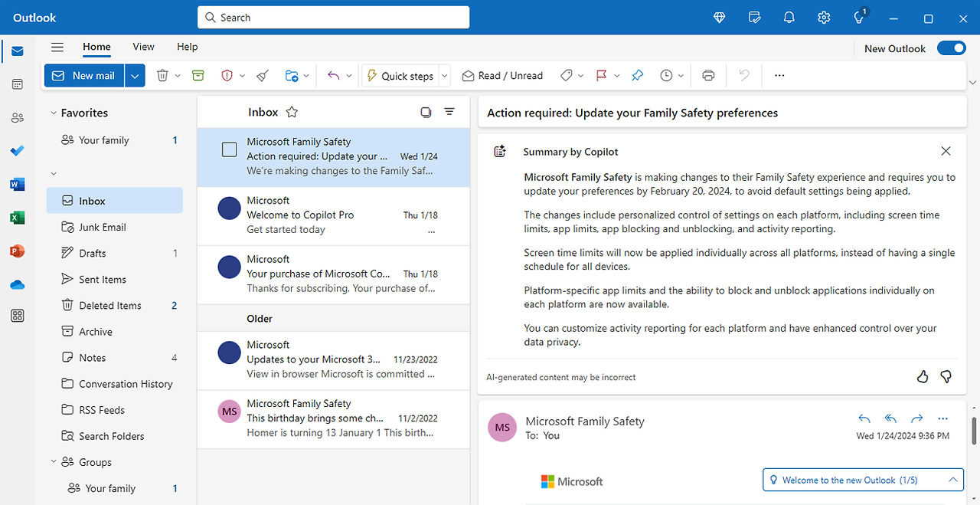The height and width of the screenshot is (505, 980).
Task: Turn off the New Outlook toggle
Action: (x=951, y=48)
